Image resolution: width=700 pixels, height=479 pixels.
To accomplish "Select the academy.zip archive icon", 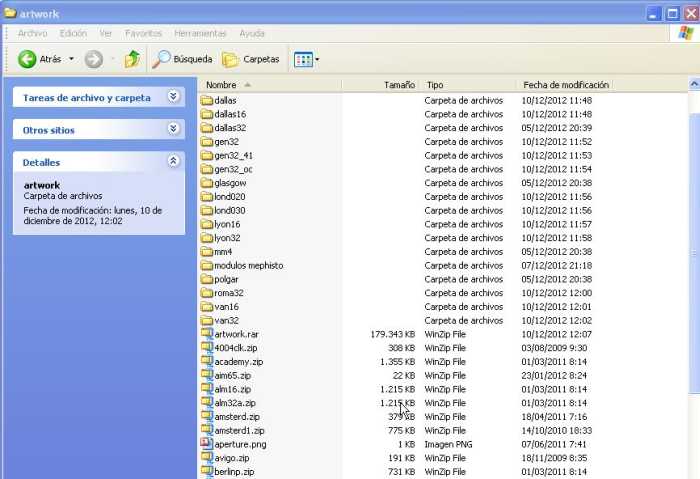I will (x=207, y=361).
